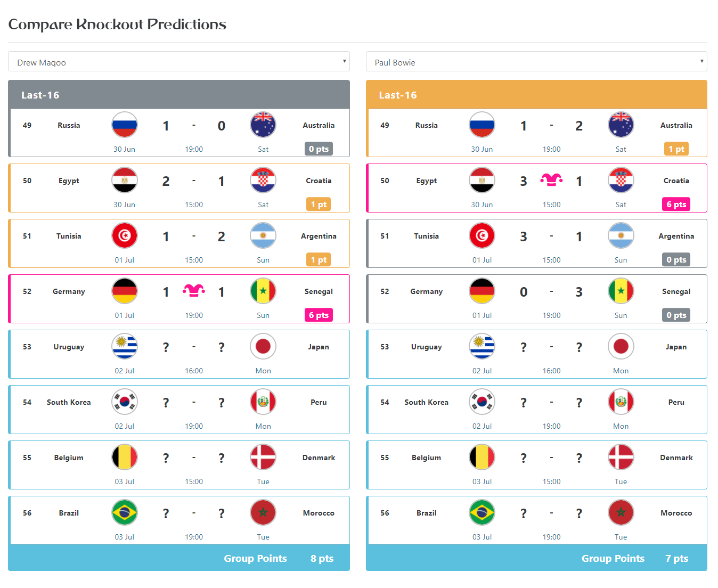The image size is (718, 588).
Task: Open the Drew Magoo player dropdown
Action: pyautogui.click(x=179, y=62)
